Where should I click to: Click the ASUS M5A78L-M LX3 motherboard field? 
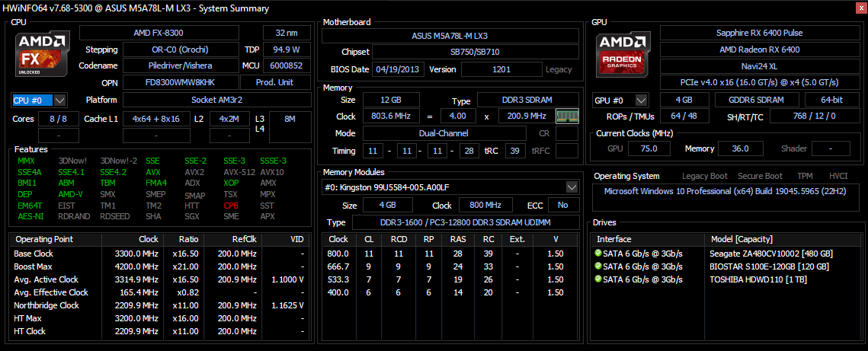(450, 36)
